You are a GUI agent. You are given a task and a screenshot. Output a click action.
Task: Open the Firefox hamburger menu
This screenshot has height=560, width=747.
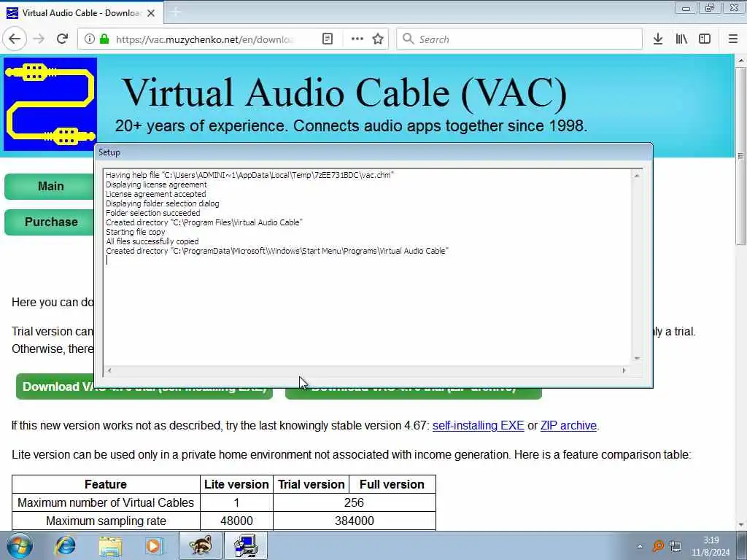click(733, 39)
